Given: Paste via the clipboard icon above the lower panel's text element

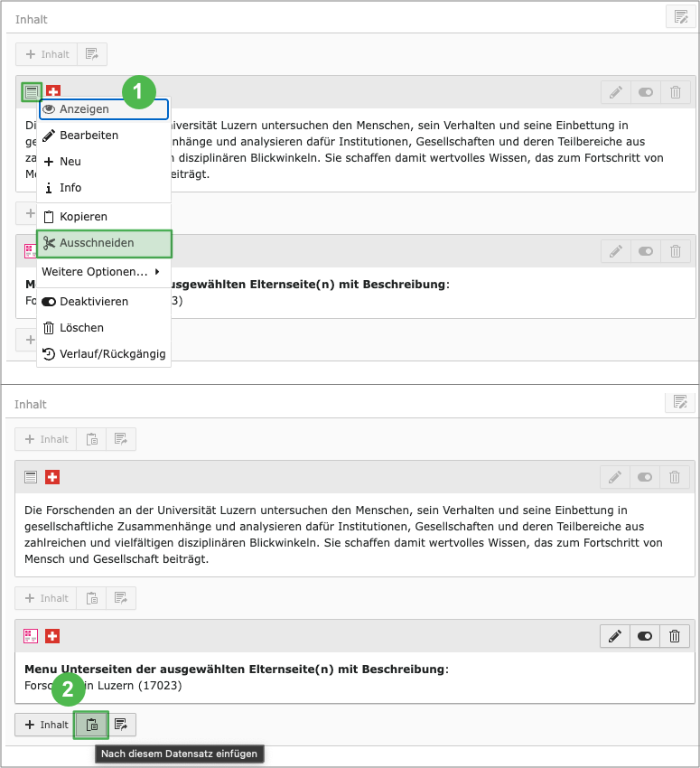Looking at the screenshot, I should click(x=91, y=439).
